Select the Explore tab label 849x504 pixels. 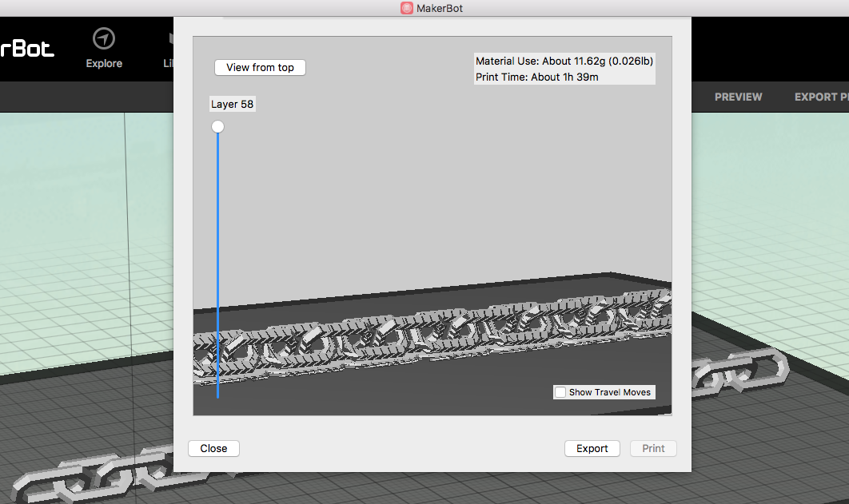[x=104, y=63]
